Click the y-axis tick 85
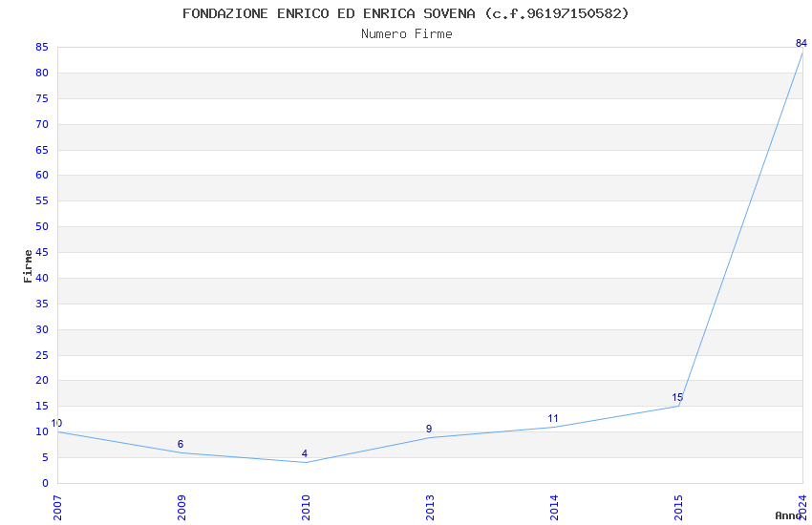 [x=42, y=47]
